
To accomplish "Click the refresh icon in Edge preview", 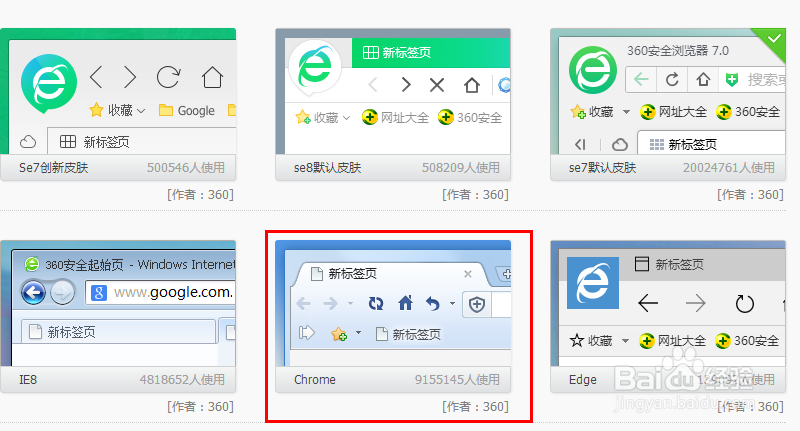I will pos(744,303).
